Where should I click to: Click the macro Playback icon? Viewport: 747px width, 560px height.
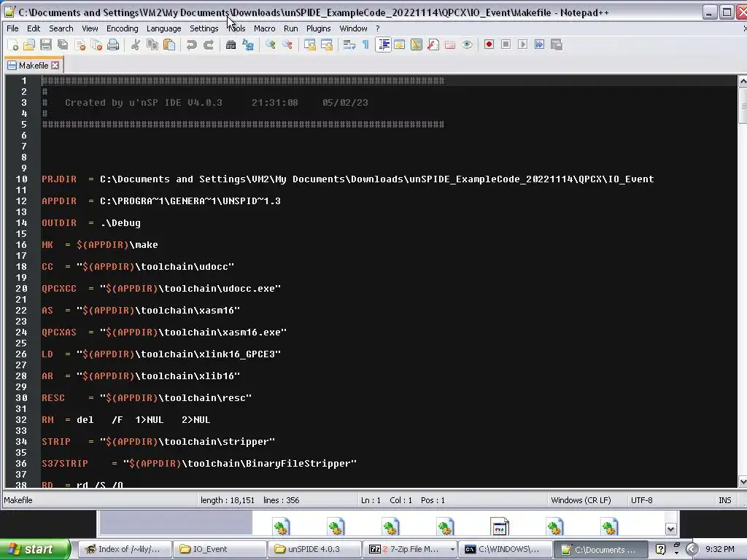(522, 44)
